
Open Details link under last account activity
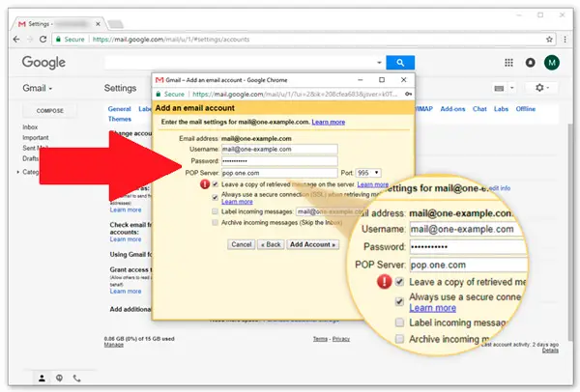550,350
